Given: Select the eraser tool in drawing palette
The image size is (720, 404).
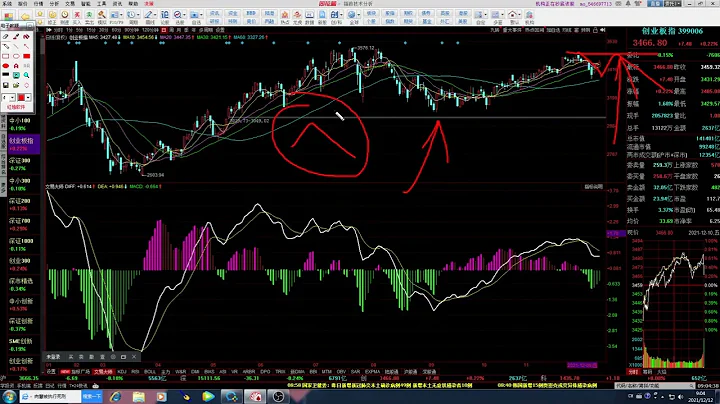Looking at the screenshot, I should pyautogui.click(x=6, y=36).
